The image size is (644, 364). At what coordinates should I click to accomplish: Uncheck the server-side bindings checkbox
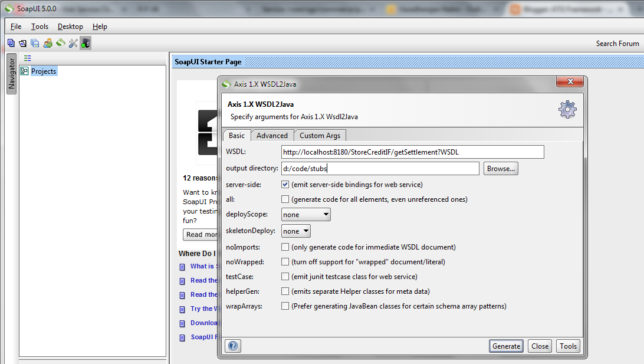[285, 184]
